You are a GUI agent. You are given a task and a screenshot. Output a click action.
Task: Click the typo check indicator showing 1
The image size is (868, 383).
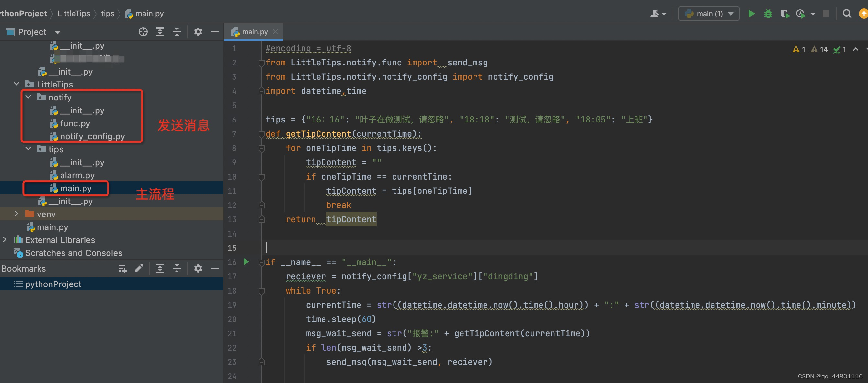tap(839, 50)
